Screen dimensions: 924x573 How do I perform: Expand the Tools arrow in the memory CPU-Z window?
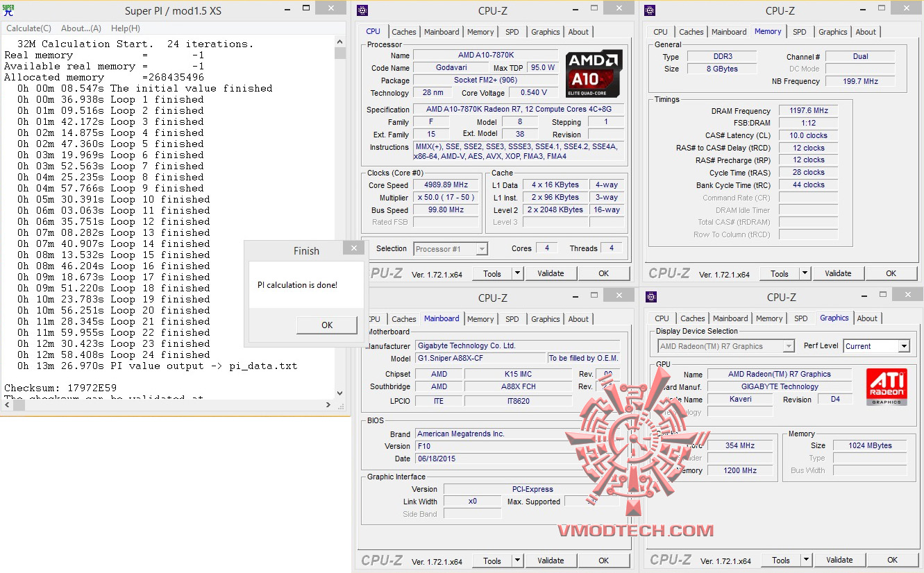(805, 273)
